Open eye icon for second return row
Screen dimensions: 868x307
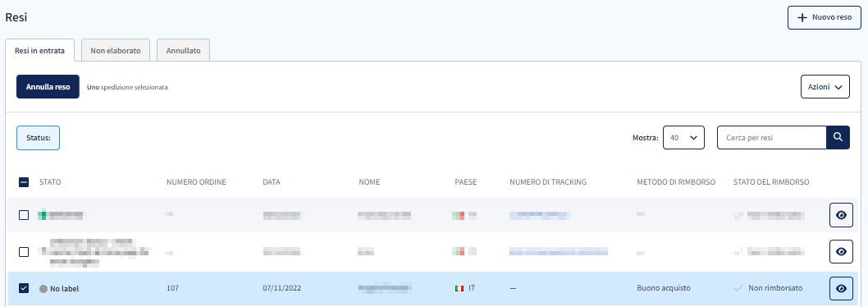841,251
